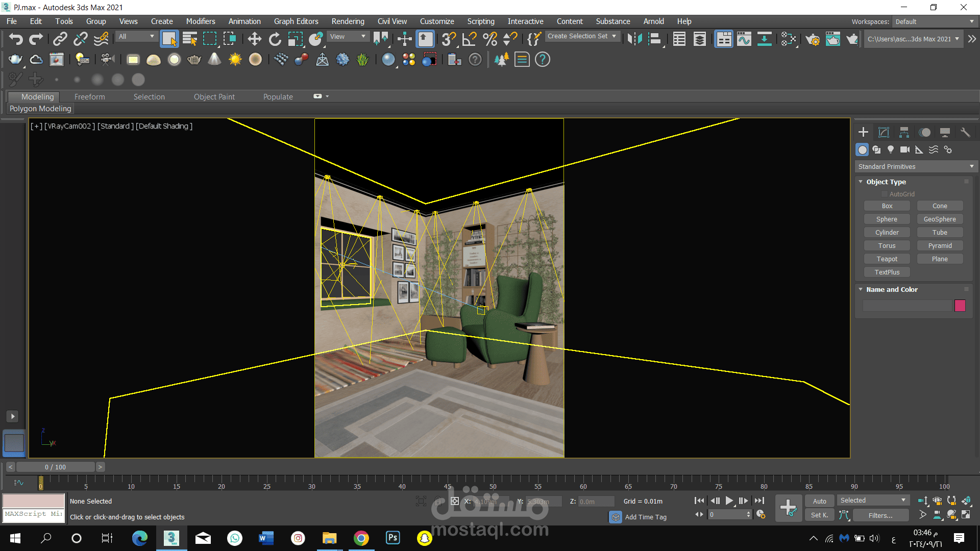Toggle the Angle Snap button

(469, 39)
